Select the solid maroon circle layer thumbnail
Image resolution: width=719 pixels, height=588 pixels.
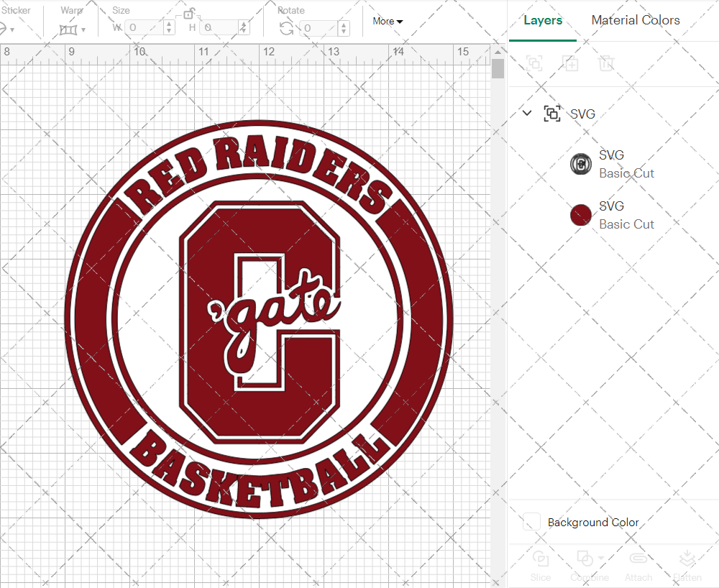point(580,216)
